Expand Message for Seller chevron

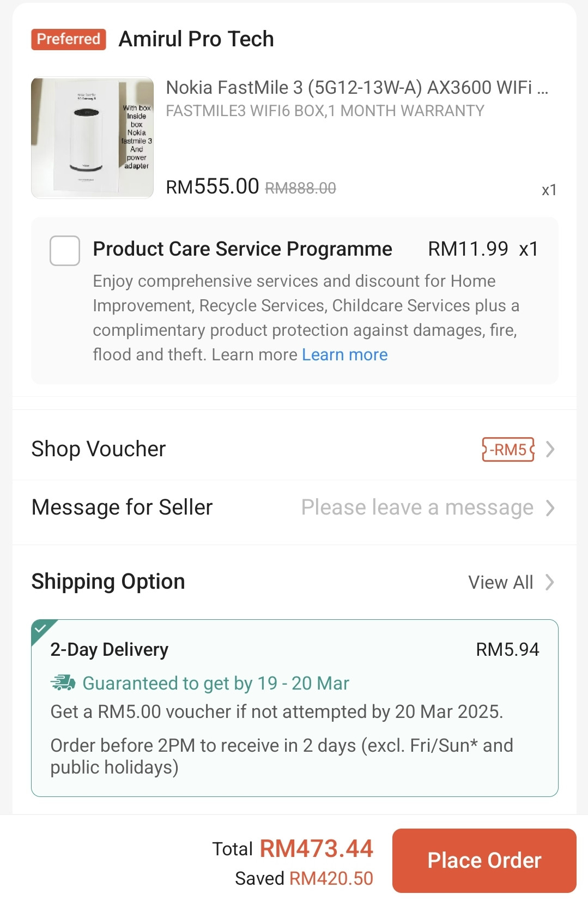point(550,508)
